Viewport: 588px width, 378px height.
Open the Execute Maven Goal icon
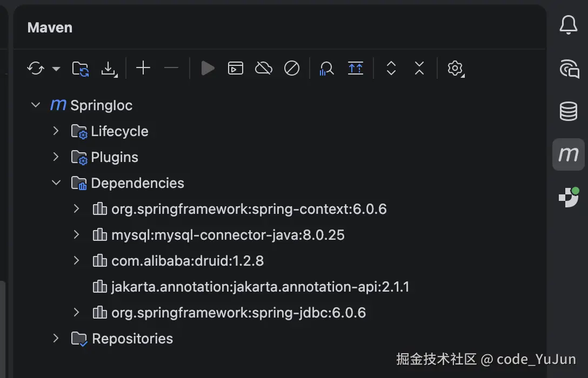[236, 69]
